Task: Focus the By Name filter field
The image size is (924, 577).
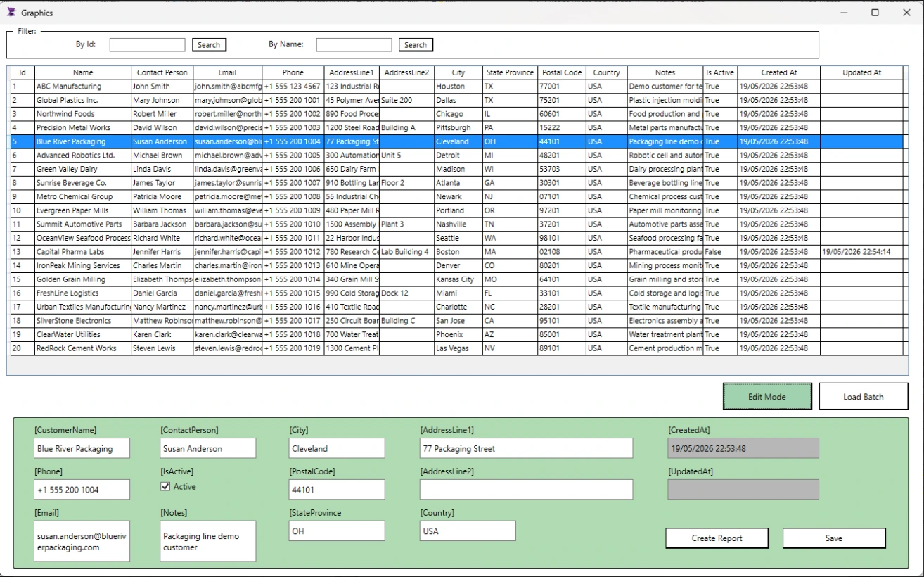Action: click(354, 45)
